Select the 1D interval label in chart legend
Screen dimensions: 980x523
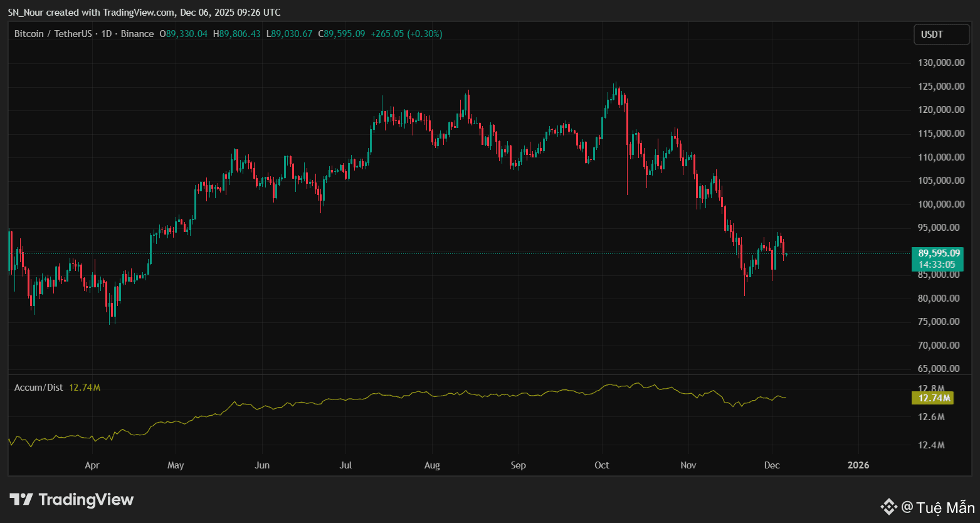coord(106,34)
